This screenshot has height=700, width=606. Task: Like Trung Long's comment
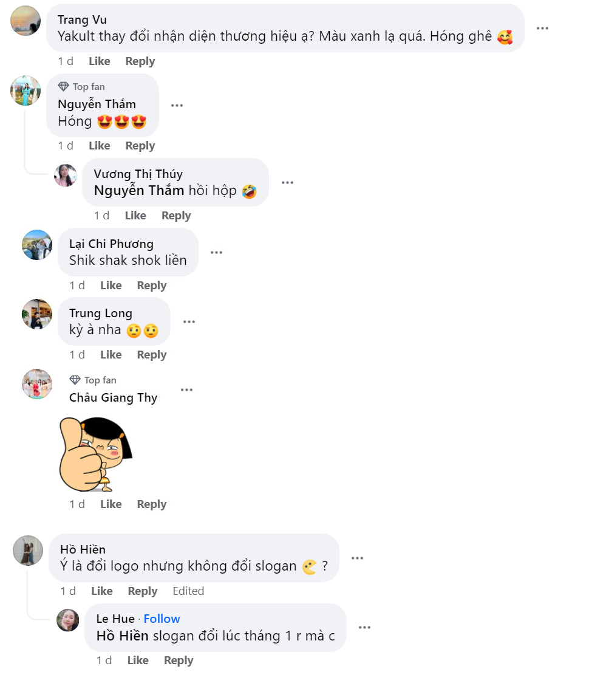point(111,354)
